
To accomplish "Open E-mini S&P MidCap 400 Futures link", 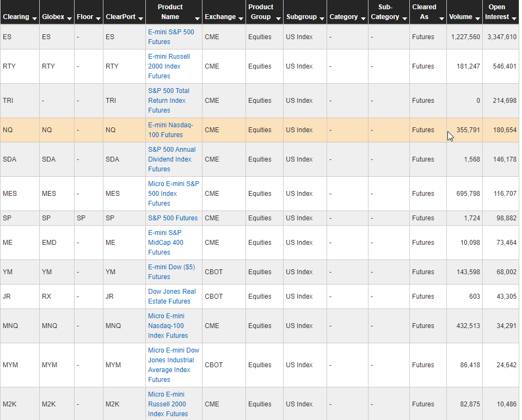I will pyautogui.click(x=166, y=243).
